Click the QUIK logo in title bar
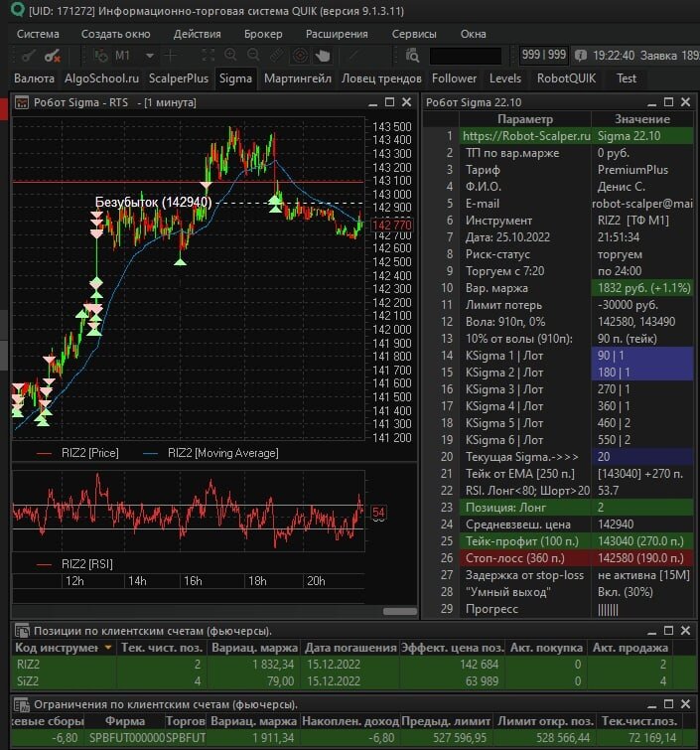The width and height of the screenshot is (700, 750). [x=18, y=9]
